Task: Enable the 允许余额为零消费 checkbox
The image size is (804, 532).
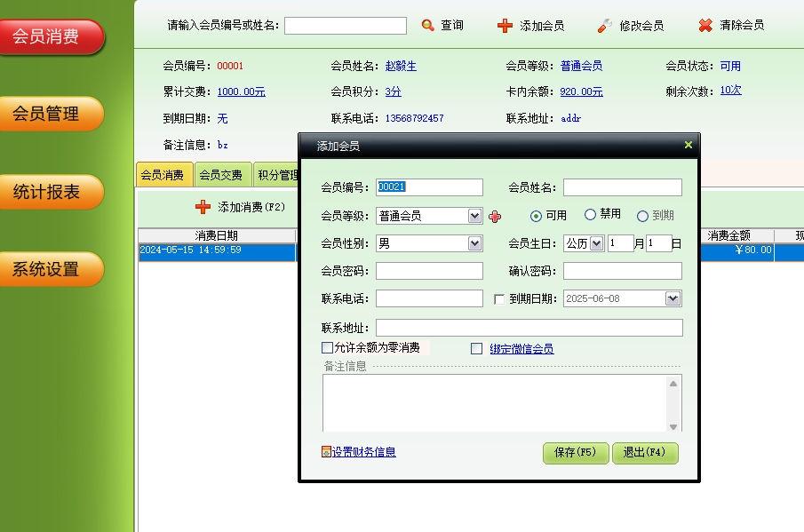Action: [327, 348]
